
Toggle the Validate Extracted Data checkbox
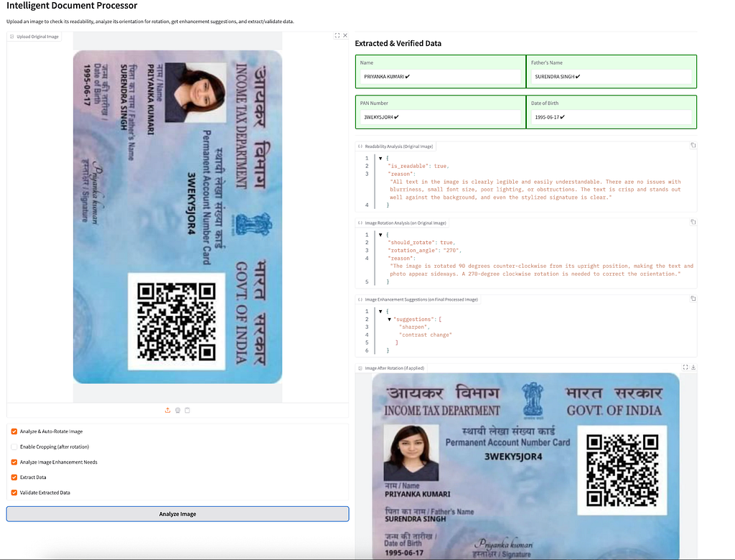click(x=14, y=493)
